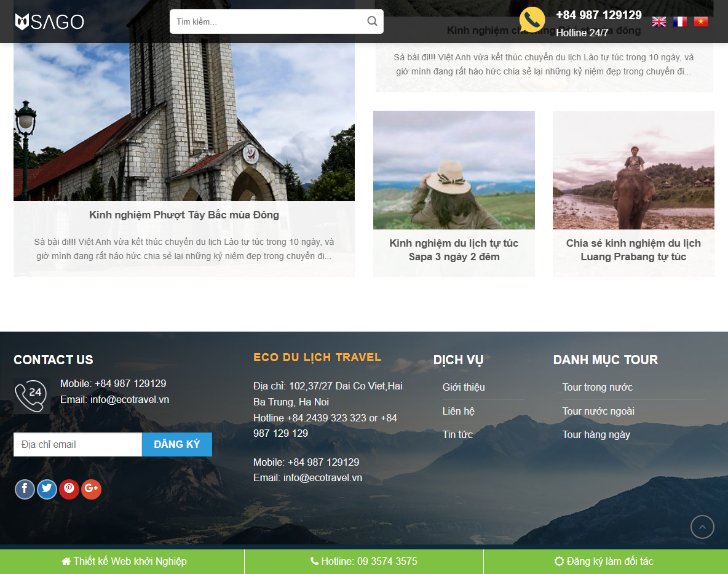The height and width of the screenshot is (574, 728).
Task: Click the scroll-to-top chevron button
Action: point(702,527)
